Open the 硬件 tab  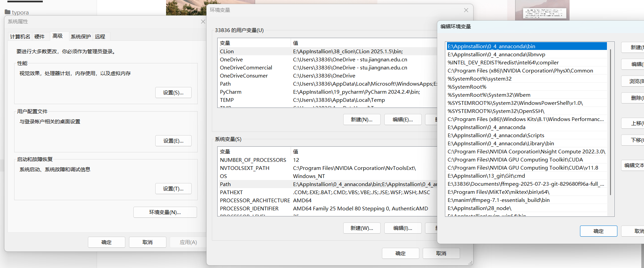click(x=39, y=36)
